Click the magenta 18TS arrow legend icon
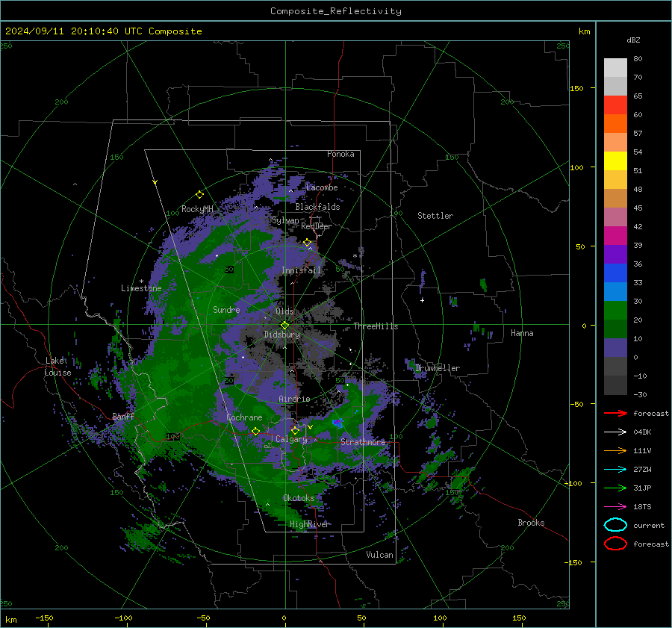Image resolution: width=672 pixels, height=628 pixels. pos(615,507)
